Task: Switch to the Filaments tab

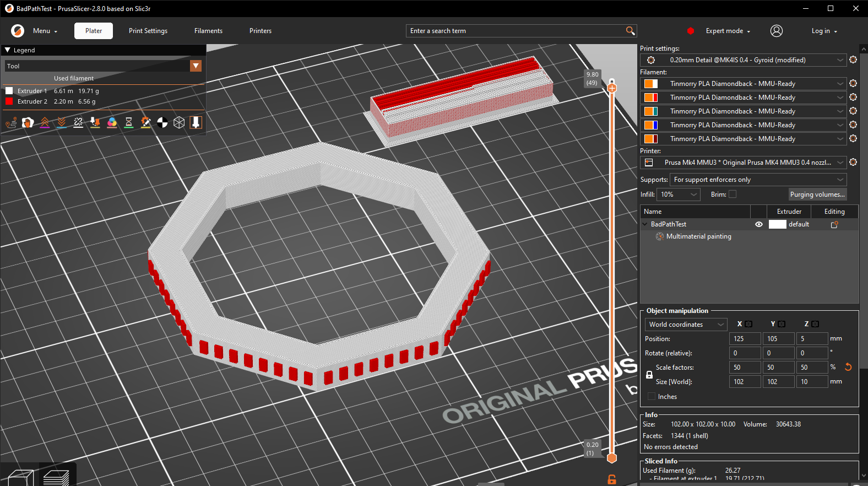Action: 208,31
